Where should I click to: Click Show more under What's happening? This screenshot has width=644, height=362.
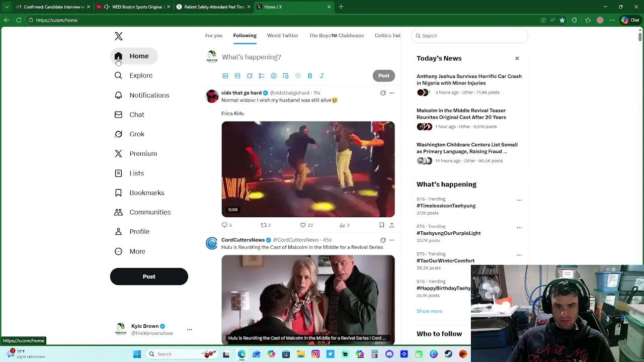click(430, 311)
